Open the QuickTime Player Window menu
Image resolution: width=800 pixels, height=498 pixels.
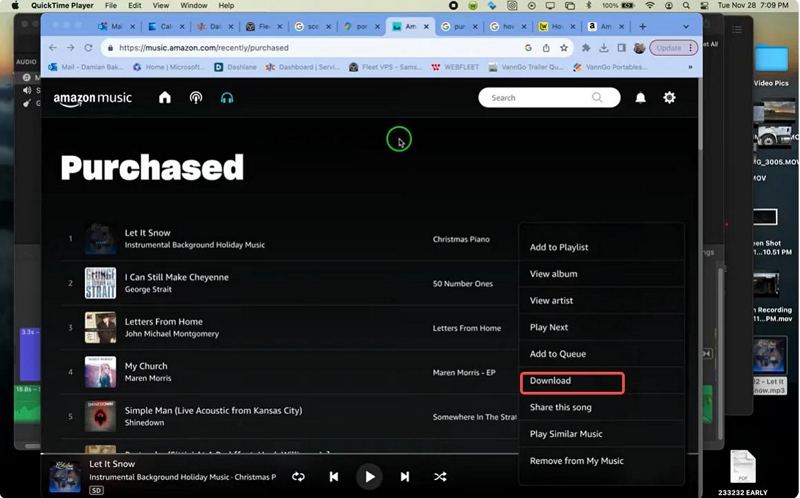[x=193, y=6]
